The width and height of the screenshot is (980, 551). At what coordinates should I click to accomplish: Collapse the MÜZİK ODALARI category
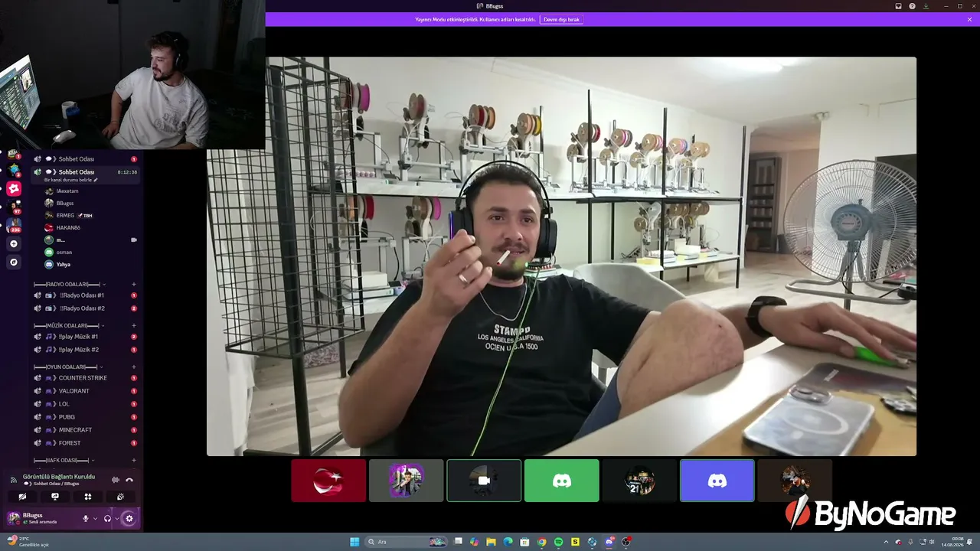click(68, 325)
